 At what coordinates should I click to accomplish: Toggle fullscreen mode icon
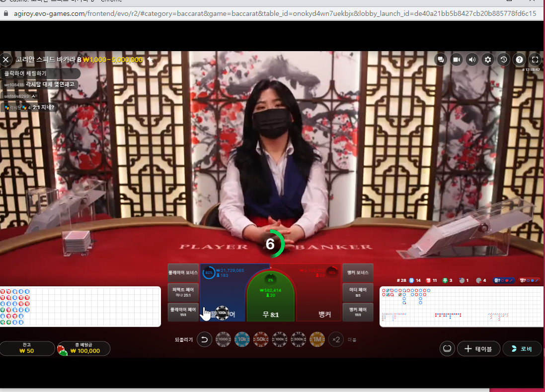tap(535, 60)
